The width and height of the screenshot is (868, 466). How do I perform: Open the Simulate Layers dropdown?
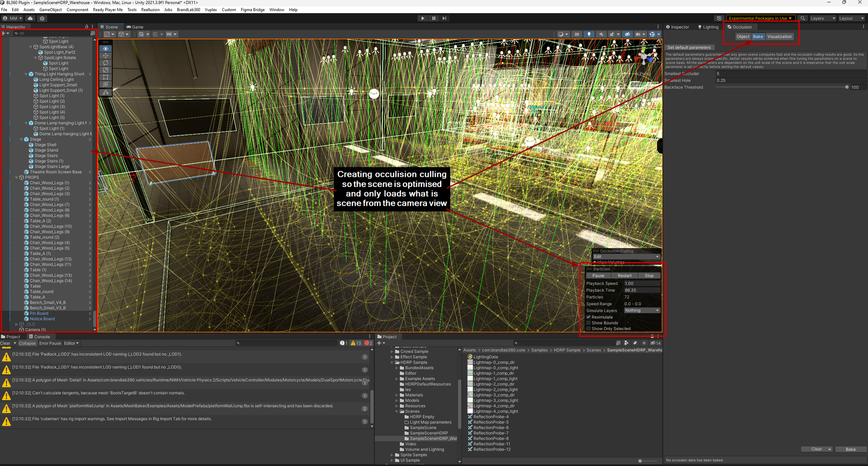click(x=642, y=310)
